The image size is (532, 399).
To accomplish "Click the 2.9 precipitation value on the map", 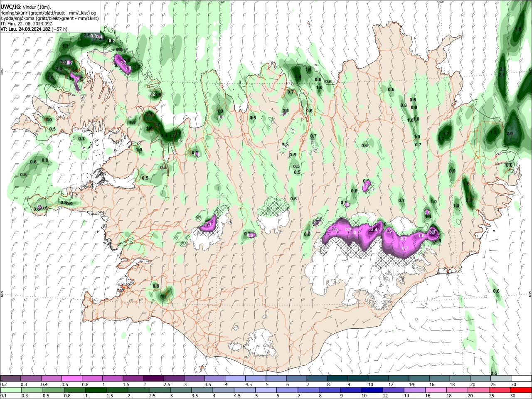I will tap(510, 133).
